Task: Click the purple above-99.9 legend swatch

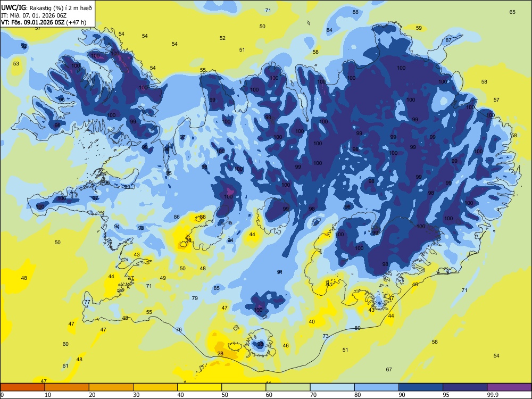Action: (x=509, y=387)
